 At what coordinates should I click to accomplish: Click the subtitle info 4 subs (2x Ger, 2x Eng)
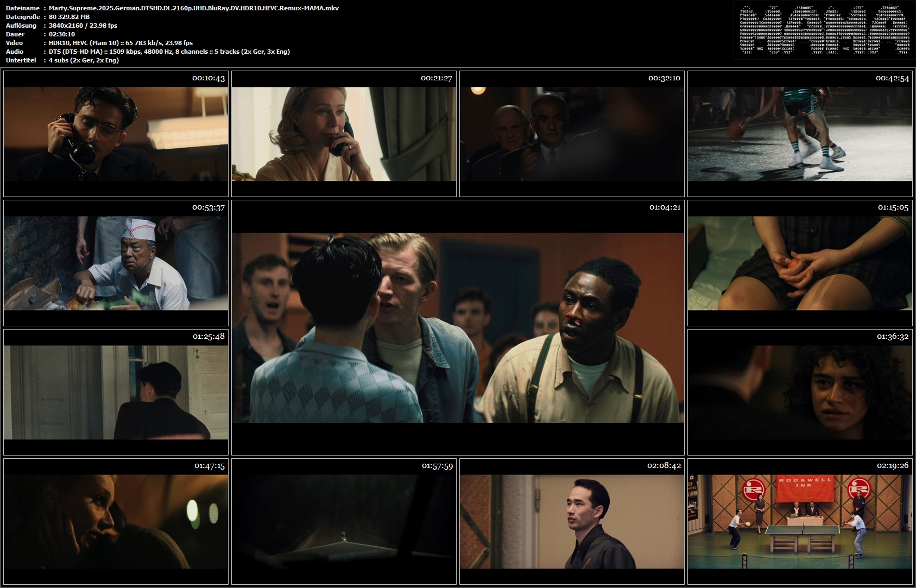pyautogui.click(x=84, y=60)
